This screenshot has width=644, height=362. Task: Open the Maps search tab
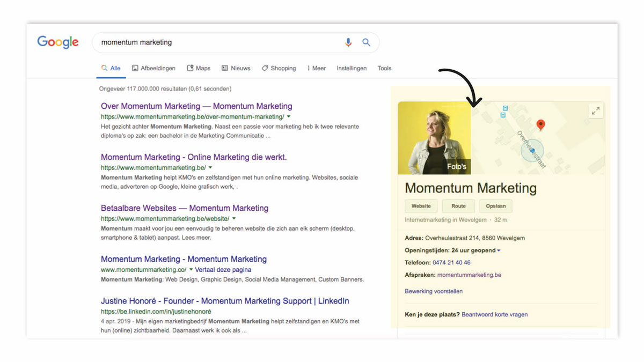coord(199,68)
